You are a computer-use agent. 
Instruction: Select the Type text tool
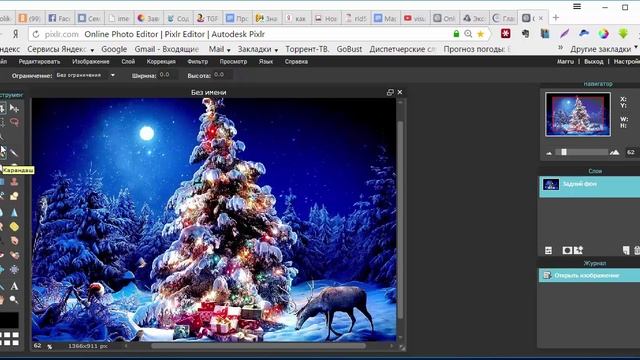click(x=14, y=286)
